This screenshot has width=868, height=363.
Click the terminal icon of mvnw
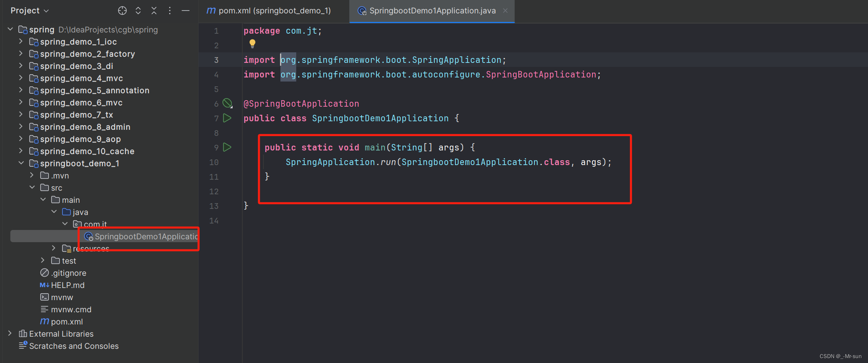pos(45,297)
